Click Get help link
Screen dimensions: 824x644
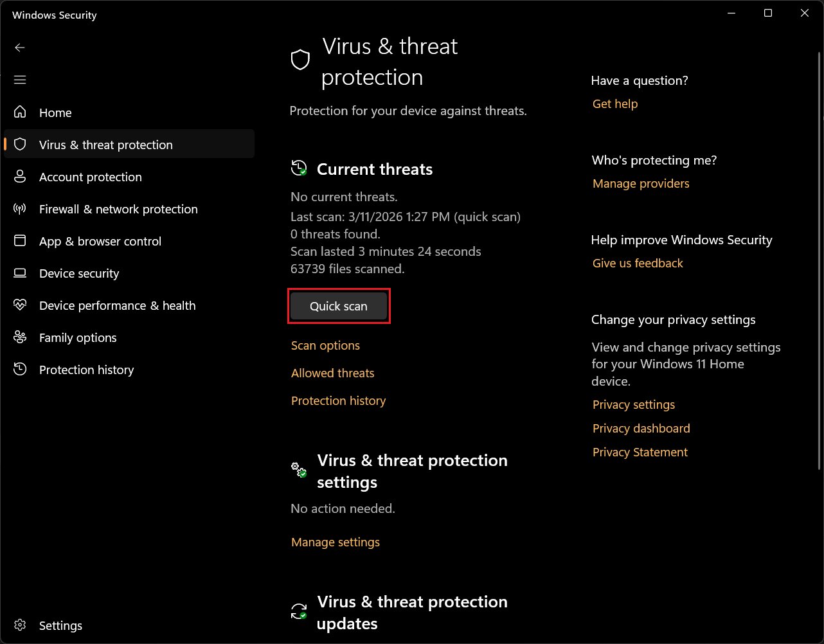[615, 104]
